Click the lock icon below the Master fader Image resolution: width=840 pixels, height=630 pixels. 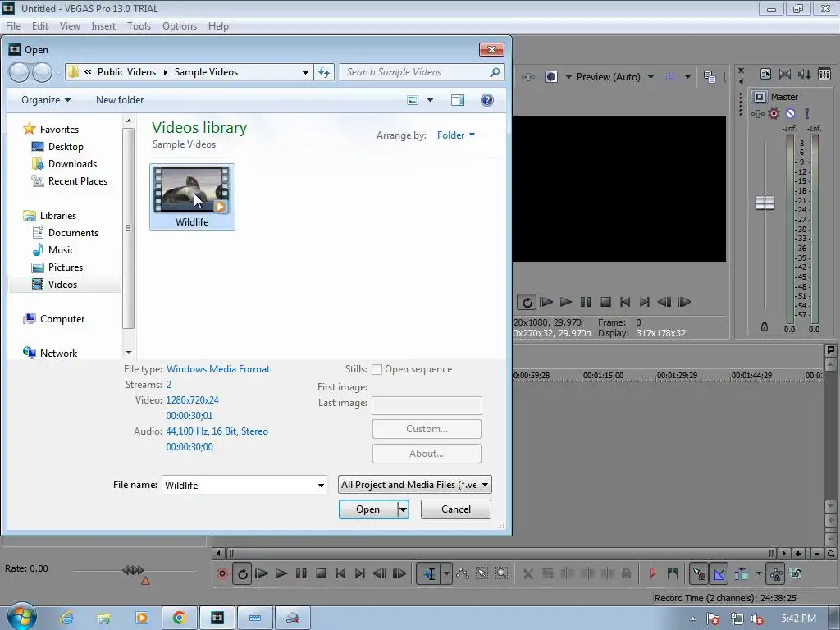(x=765, y=326)
